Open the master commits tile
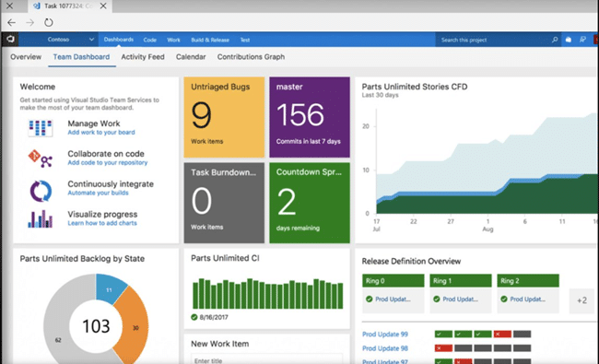Screen dimensions: 599x364 coord(310,117)
